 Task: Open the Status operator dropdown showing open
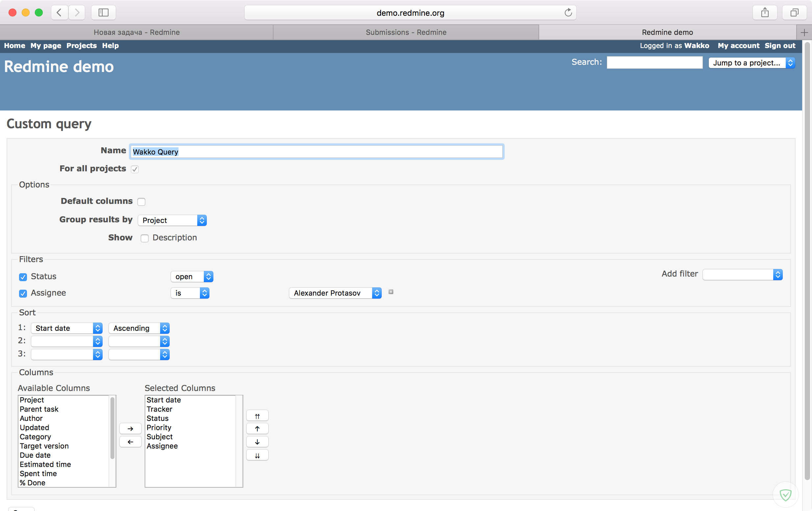coord(192,277)
